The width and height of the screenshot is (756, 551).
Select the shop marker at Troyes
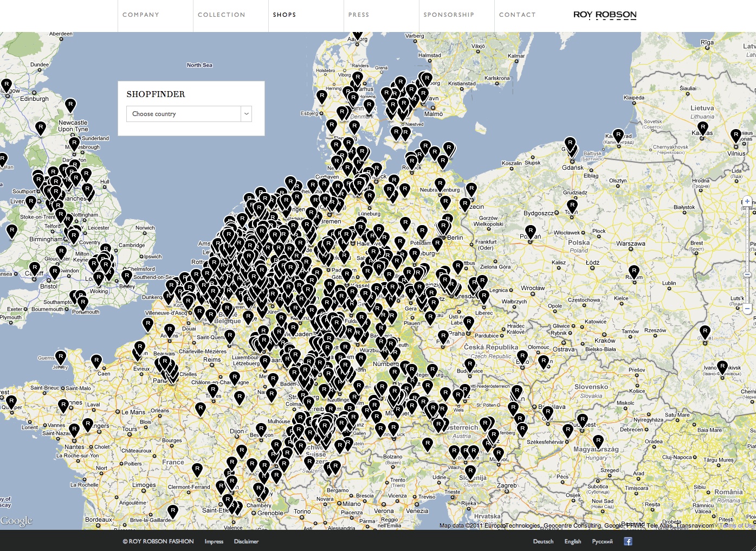213,390
